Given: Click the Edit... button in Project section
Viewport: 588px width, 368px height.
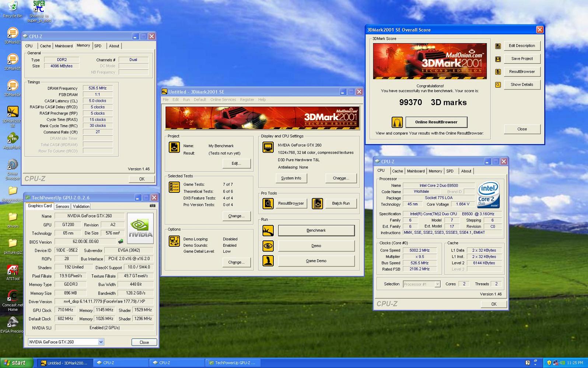Looking at the screenshot, I should click(x=237, y=163).
